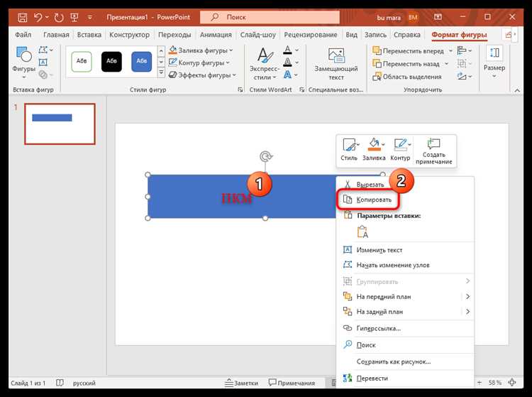The height and width of the screenshot is (397, 532).
Task: Open the Переходы tab
Action: coord(174,35)
